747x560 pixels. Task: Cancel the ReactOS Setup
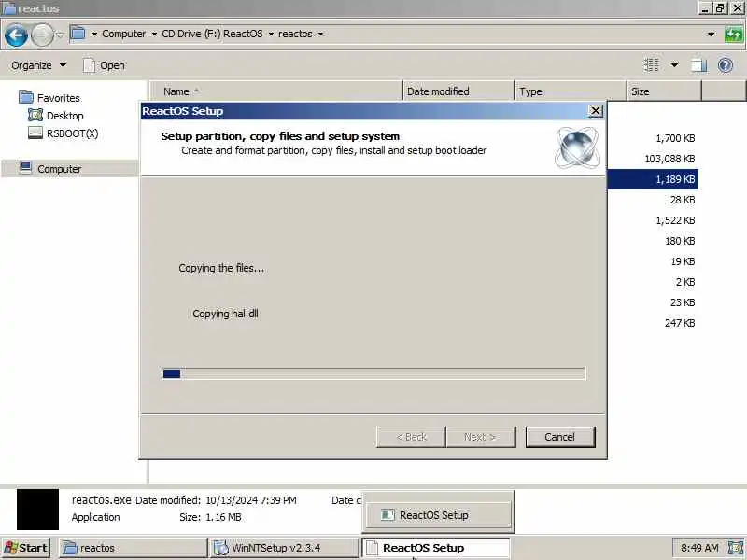(x=560, y=437)
